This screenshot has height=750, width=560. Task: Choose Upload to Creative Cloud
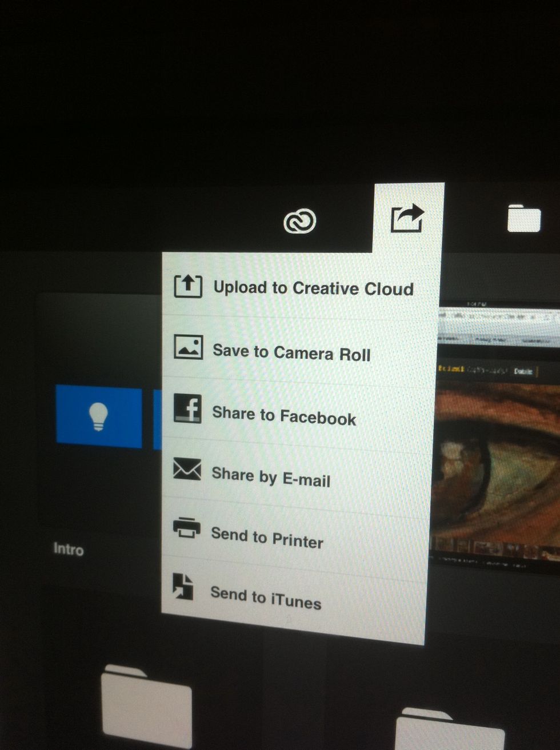pos(314,288)
